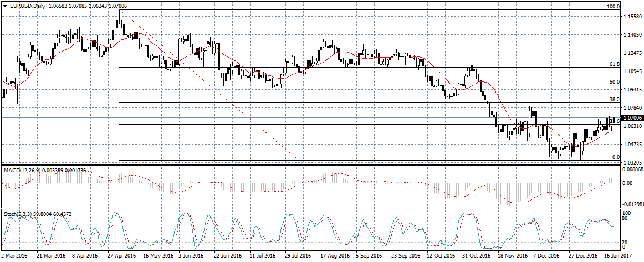Select the Fibonacci 61.8 level label

614,64
